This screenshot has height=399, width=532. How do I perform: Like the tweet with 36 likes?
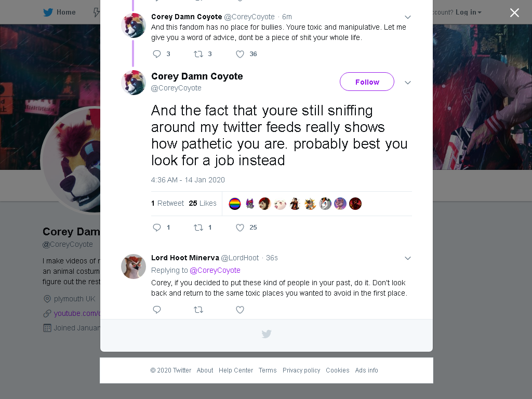point(240,54)
